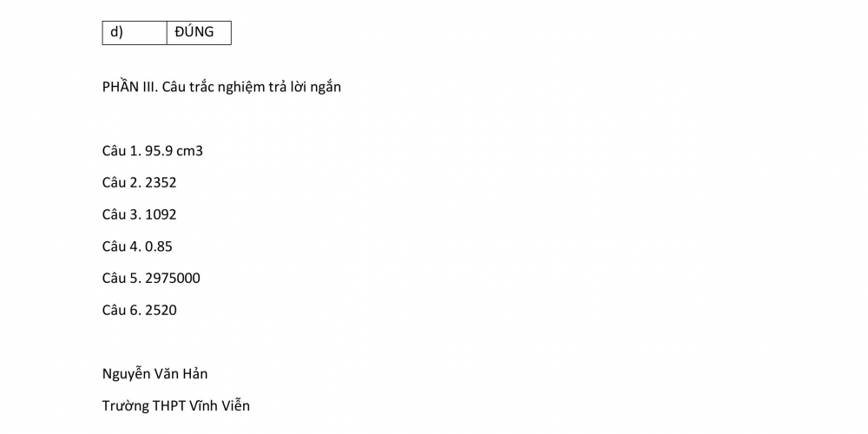Click the number 1092
Viewport: 868px width, 434px height.
tap(161, 214)
